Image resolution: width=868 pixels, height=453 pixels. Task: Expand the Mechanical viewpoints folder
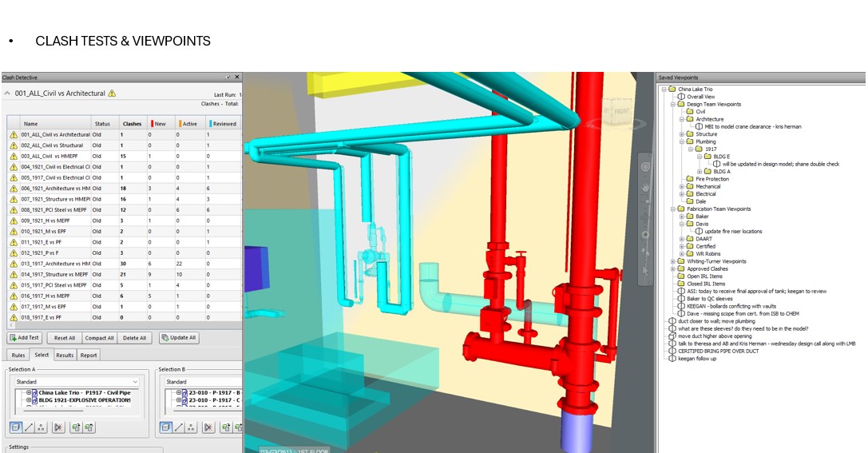click(x=682, y=187)
